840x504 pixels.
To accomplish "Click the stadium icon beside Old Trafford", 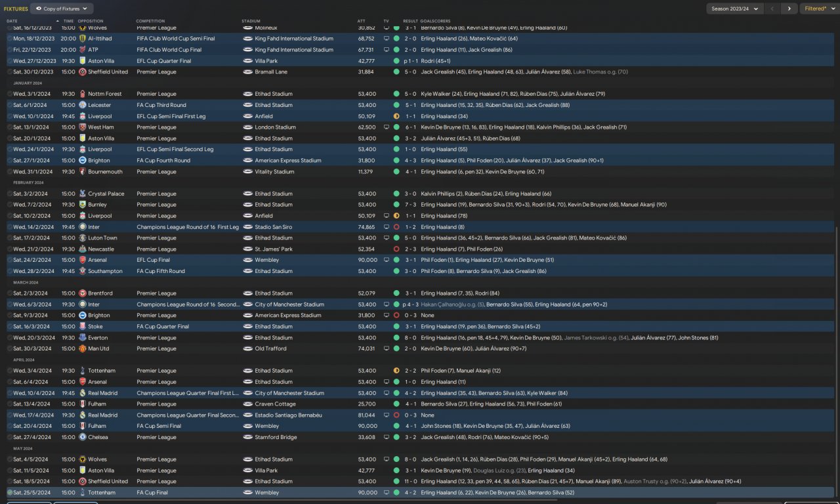I will point(247,348).
